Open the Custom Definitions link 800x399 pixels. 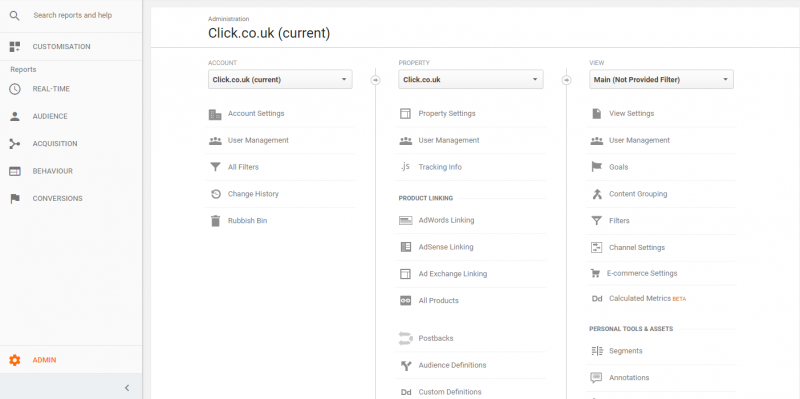(x=450, y=392)
